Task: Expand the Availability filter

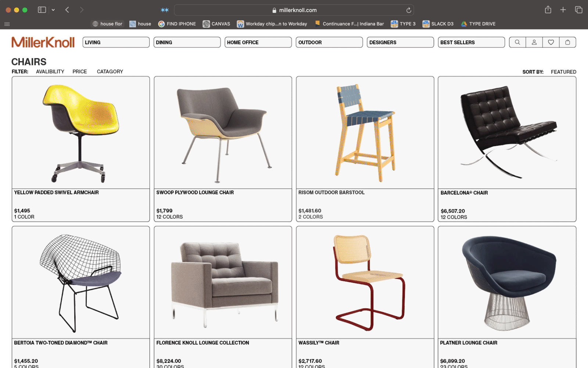Action: coord(50,72)
